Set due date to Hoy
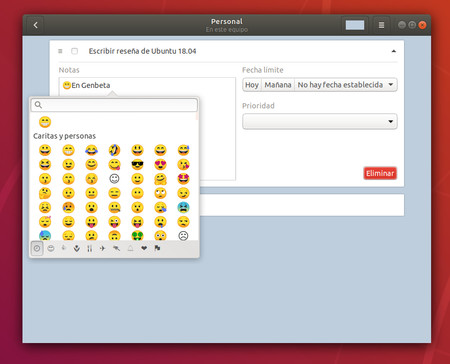The height and width of the screenshot is (364, 450). click(252, 85)
